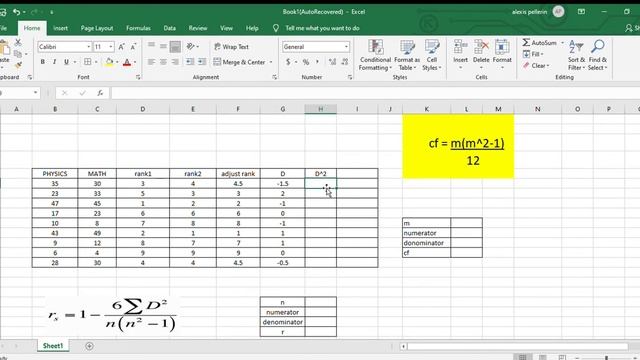
Task: Select column H header
Action: 320,109
